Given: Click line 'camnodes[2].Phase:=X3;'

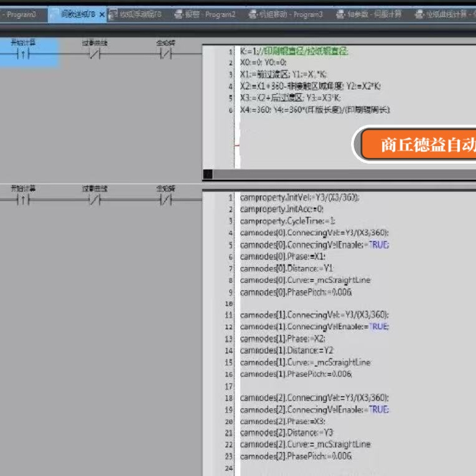Looking at the screenshot, I should pyautogui.click(x=282, y=421).
